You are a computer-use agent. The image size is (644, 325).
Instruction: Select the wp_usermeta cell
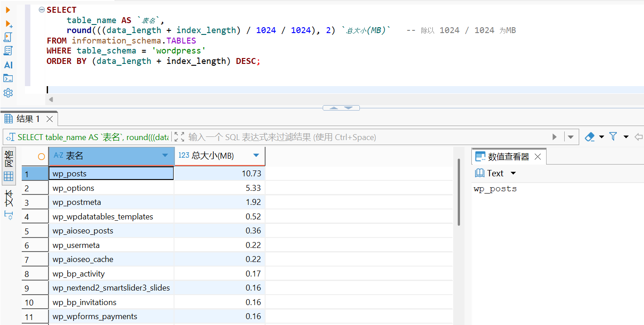[111, 245]
